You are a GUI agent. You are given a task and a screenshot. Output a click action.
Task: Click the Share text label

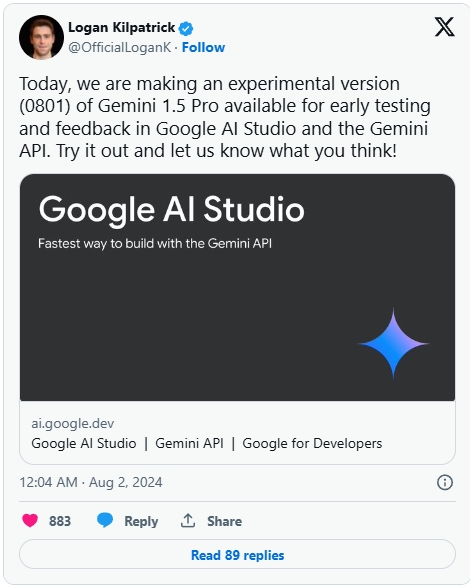225,521
